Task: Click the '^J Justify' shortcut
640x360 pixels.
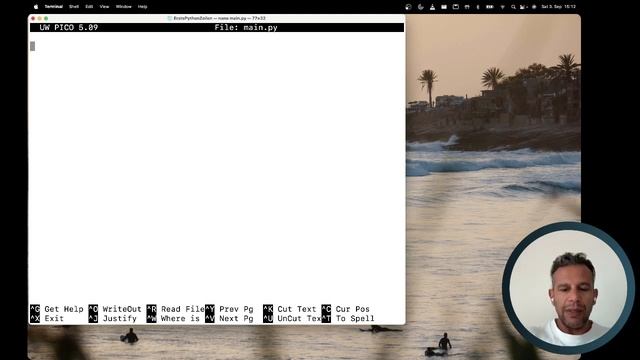Action: tap(113, 318)
